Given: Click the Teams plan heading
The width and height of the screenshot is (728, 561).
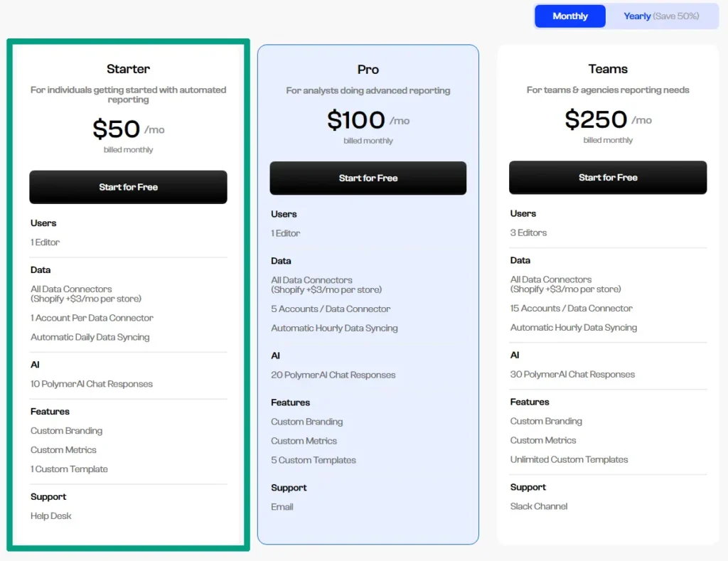Looking at the screenshot, I should [608, 69].
